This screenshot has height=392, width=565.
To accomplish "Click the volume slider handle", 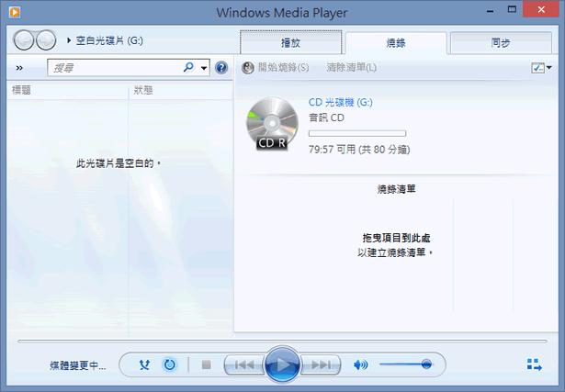I will point(426,364).
